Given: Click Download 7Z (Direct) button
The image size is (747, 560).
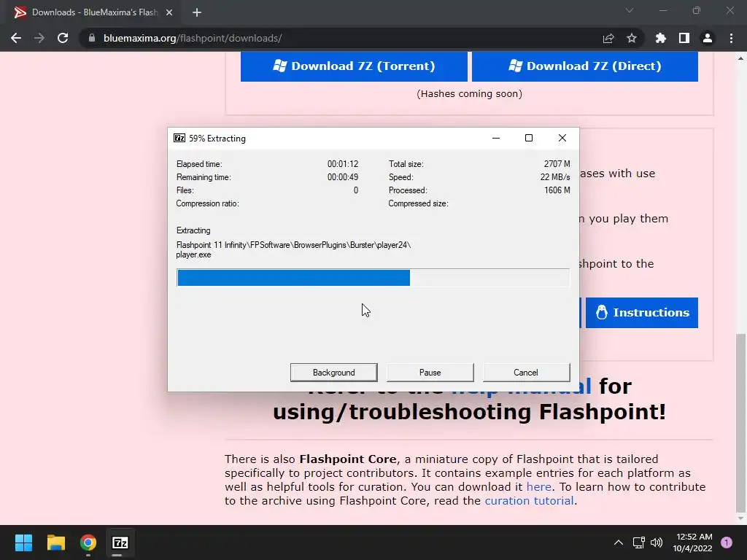Looking at the screenshot, I should point(584,66).
